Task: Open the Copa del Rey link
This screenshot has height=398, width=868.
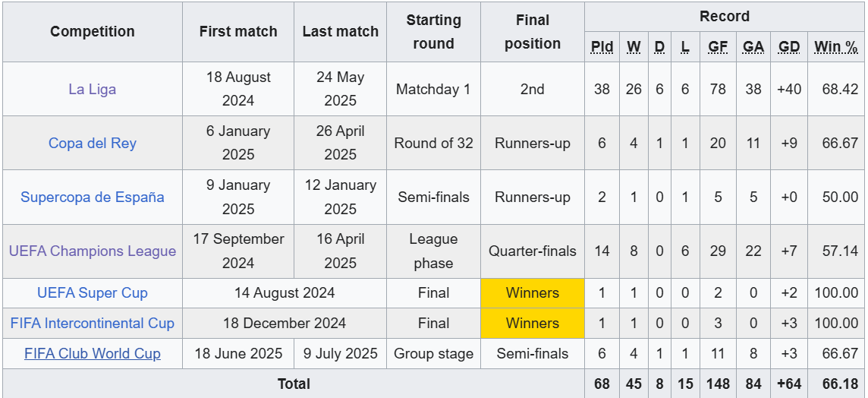Action: coord(93,143)
